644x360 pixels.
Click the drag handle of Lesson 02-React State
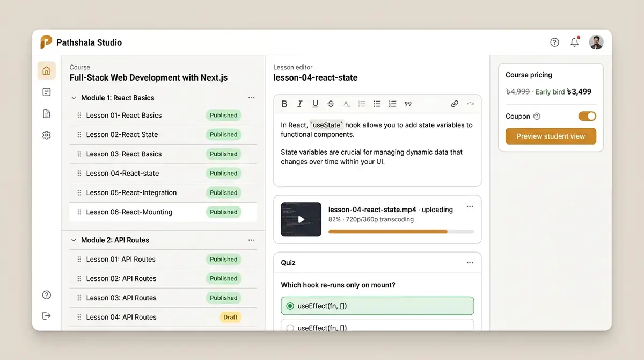coord(79,134)
